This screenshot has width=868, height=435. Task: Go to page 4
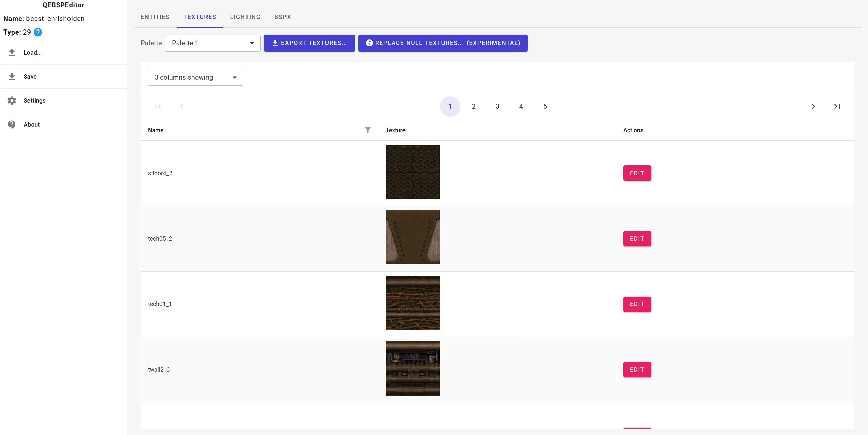[x=521, y=106]
